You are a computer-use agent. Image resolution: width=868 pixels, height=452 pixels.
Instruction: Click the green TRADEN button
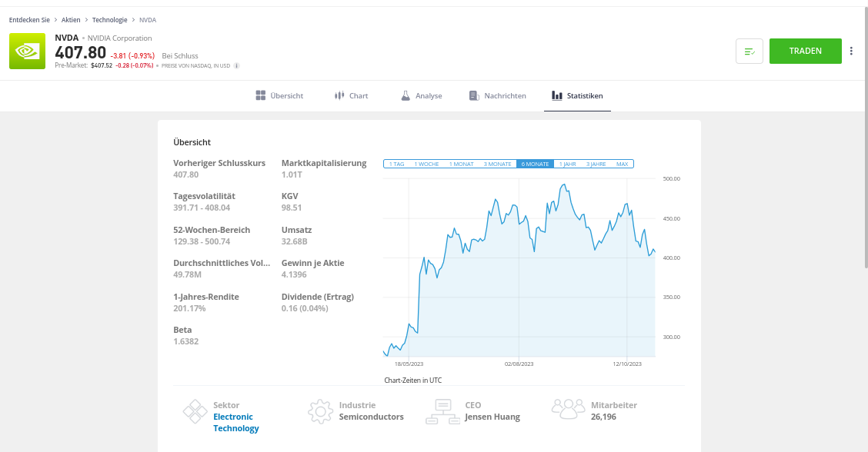pos(806,51)
